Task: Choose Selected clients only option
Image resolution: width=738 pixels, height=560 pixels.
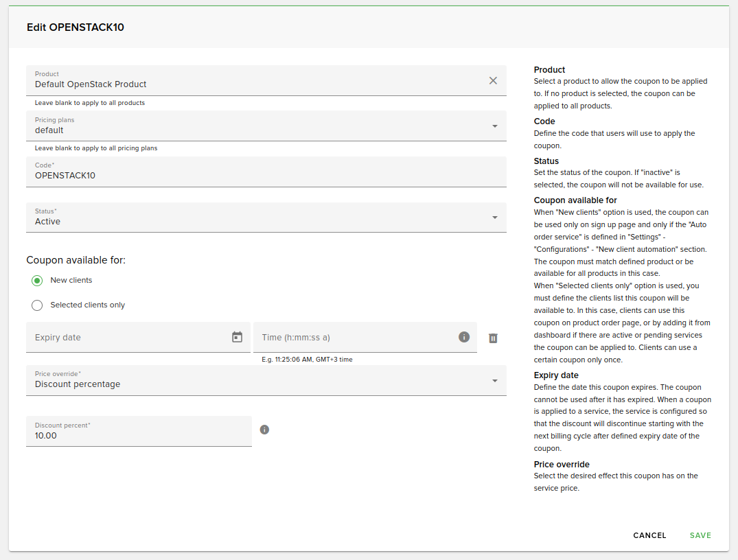Action: tap(37, 305)
